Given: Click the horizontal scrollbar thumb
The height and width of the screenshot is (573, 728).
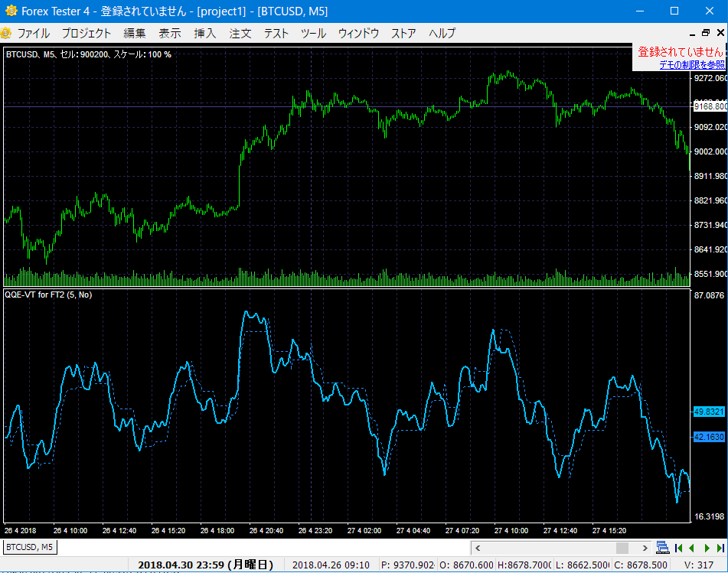Looking at the screenshot, I should pos(622,548).
